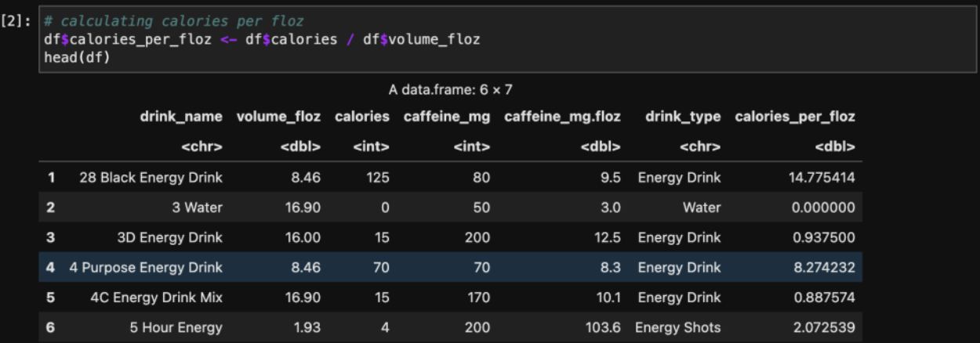
Task: Click the 'Energy Shots' drink type cell
Action: tap(678, 328)
